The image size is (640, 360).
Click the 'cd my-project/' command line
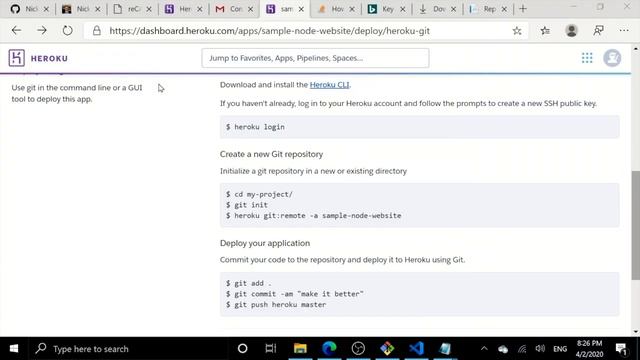(x=259, y=194)
